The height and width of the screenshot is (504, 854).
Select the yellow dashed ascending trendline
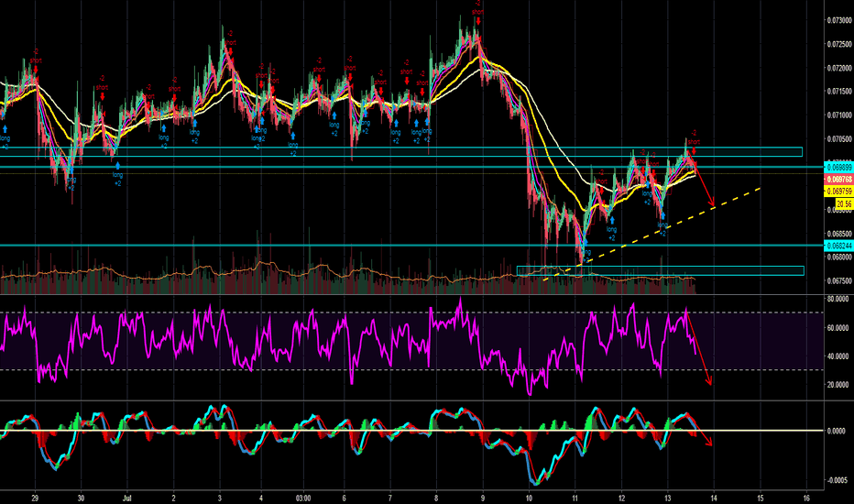point(651,235)
